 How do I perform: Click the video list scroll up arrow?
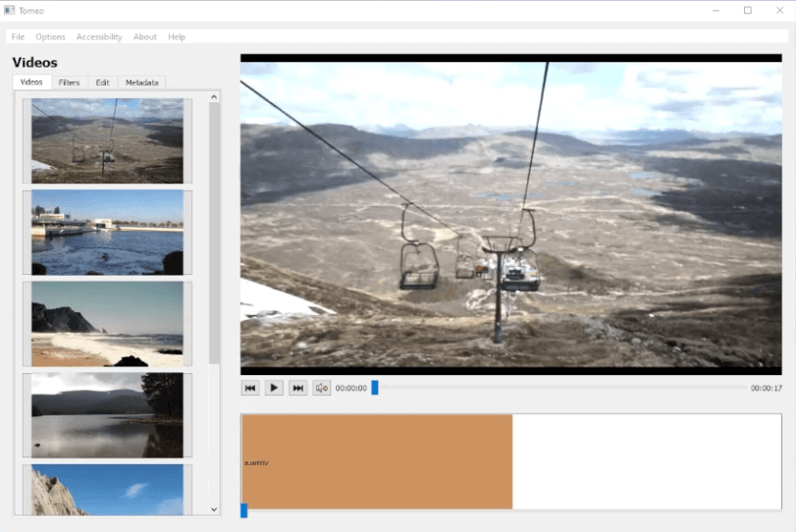[x=214, y=97]
